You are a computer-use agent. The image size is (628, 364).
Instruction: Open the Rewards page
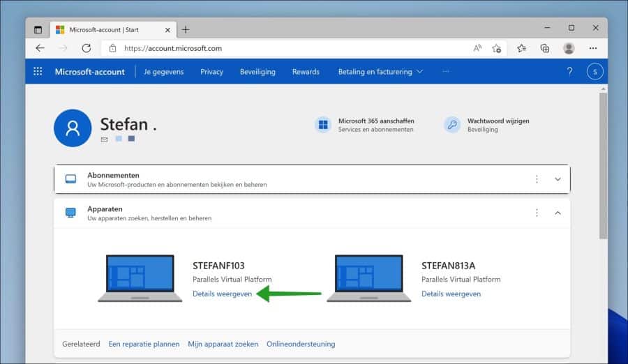point(306,72)
